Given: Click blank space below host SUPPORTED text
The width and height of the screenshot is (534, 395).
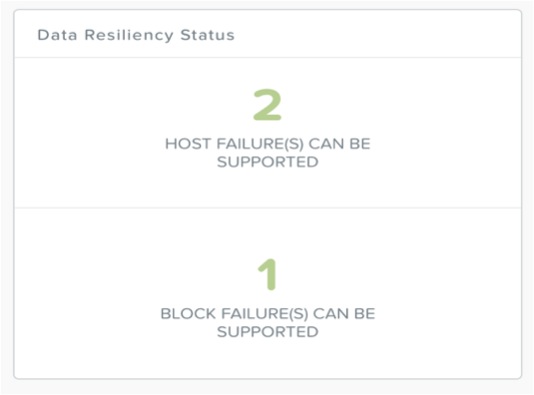Looking at the screenshot, I should [x=268, y=187].
